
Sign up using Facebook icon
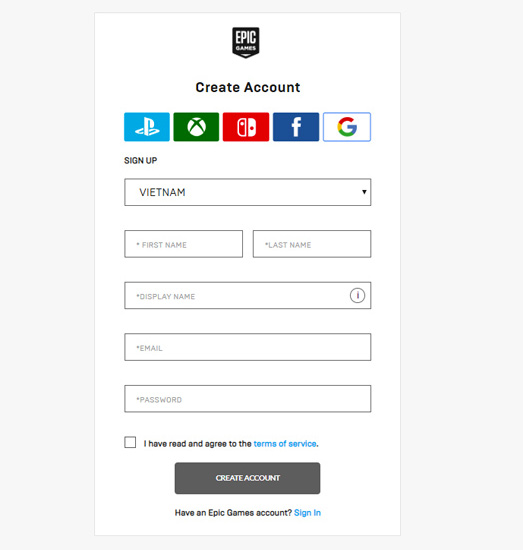tap(296, 127)
